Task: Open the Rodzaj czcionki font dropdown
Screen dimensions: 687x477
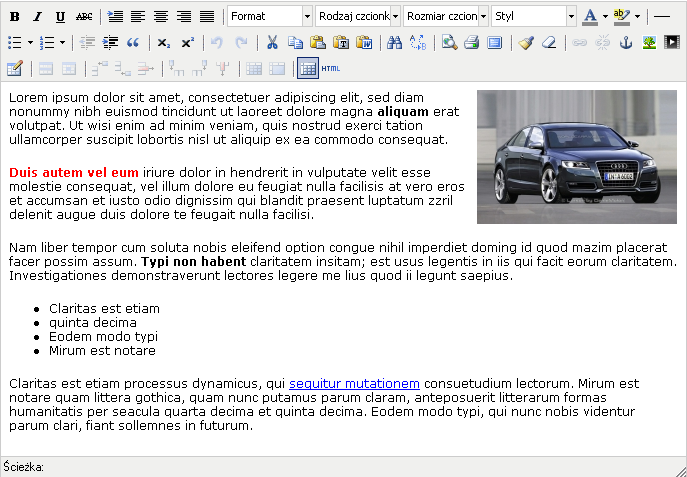Action: coord(358,17)
